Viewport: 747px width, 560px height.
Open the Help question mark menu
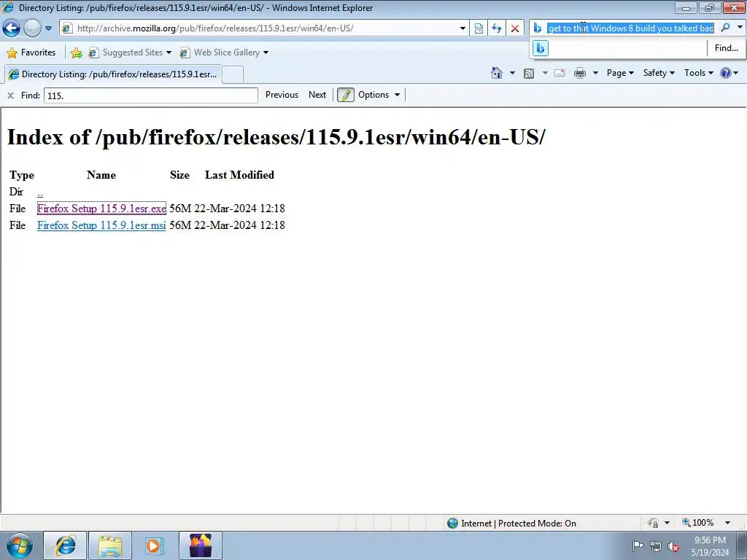click(x=729, y=73)
